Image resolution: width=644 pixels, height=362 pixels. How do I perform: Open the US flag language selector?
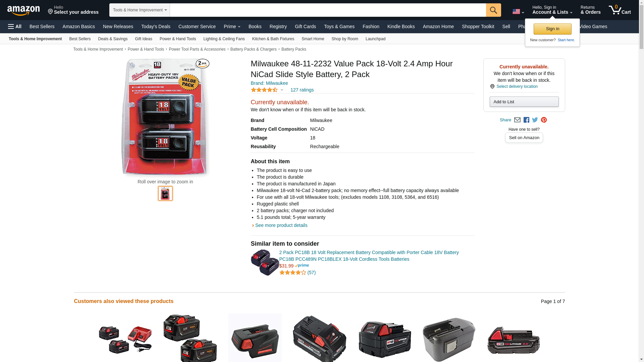(x=518, y=11)
